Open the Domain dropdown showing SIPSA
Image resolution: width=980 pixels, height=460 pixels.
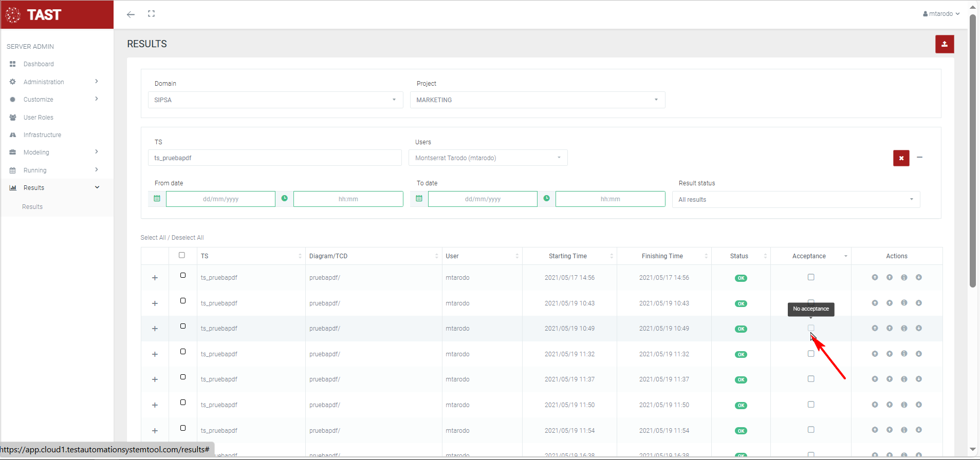tap(275, 100)
